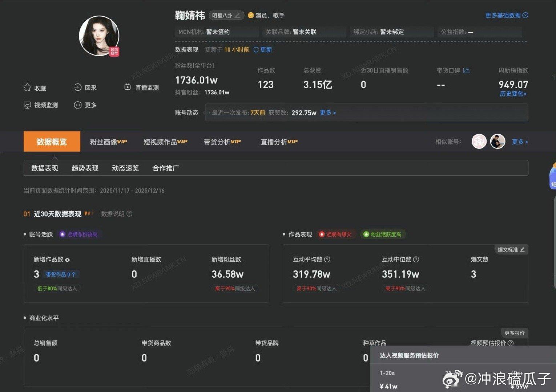The width and height of the screenshot is (556, 392).
Task: Open the 历史变化 link
Action: 513,94
